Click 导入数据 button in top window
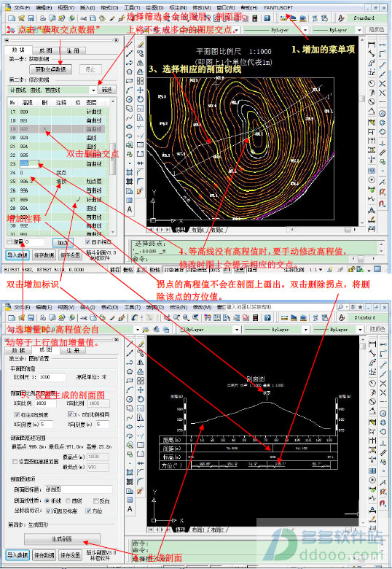Viewport: 392px width, 569px height. pos(17,255)
